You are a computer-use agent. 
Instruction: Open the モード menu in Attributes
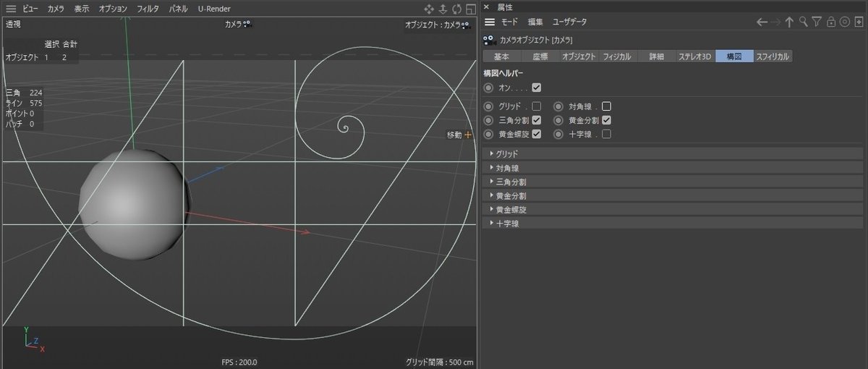tap(510, 22)
